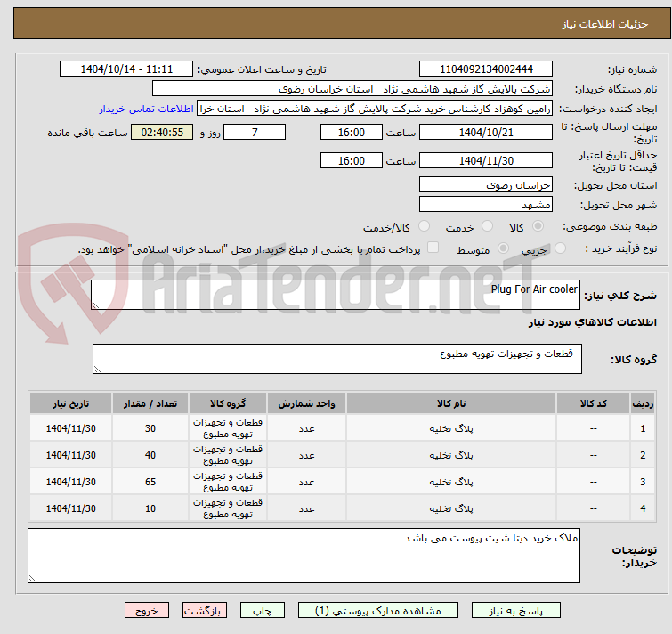Click 'پلاگ تخلیه' in row 4
This screenshot has width=672, height=634.
click(x=451, y=508)
